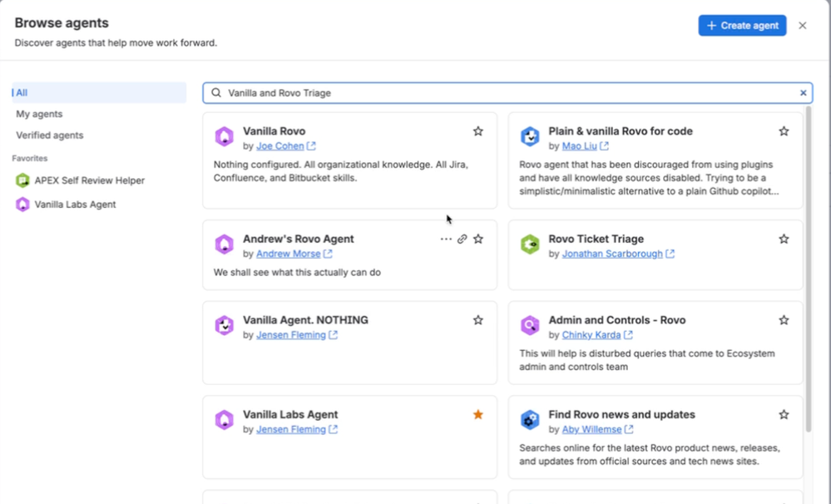The width and height of the screenshot is (831, 504).
Task: Click the Rovo Ticket Triage avatar icon
Action: (x=530, y=245)
